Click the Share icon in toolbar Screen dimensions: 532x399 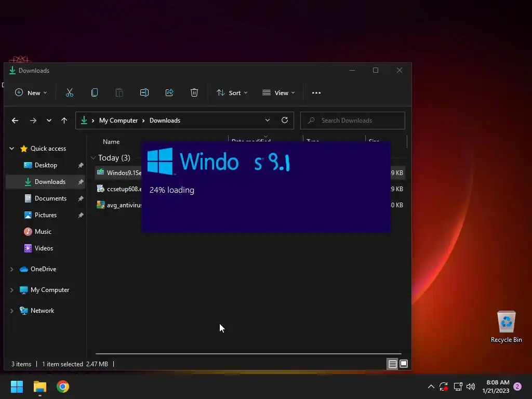(169, 92)
